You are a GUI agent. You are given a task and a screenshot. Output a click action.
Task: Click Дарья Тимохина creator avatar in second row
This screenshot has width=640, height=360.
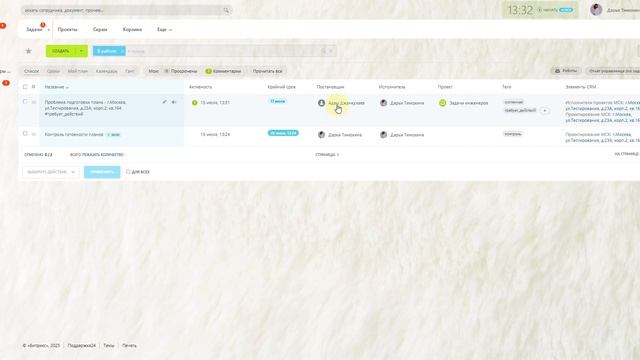click(x=322, y=135)
